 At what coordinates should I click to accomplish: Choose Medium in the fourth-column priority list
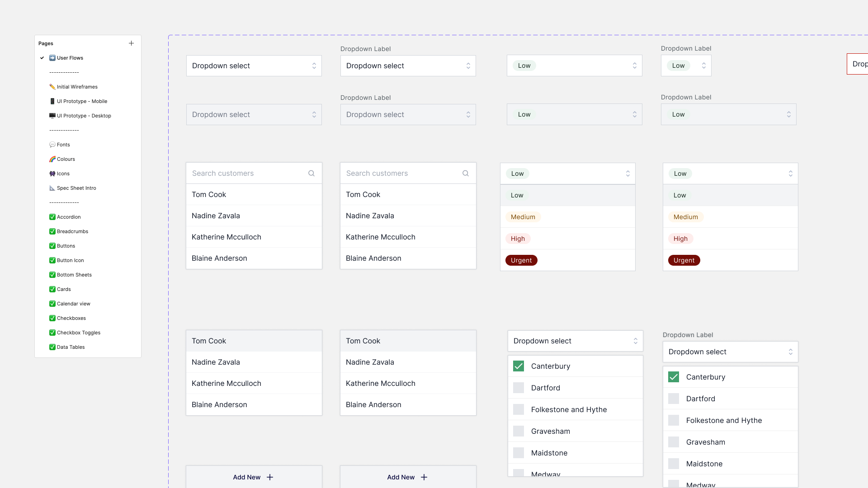[731, 217]
